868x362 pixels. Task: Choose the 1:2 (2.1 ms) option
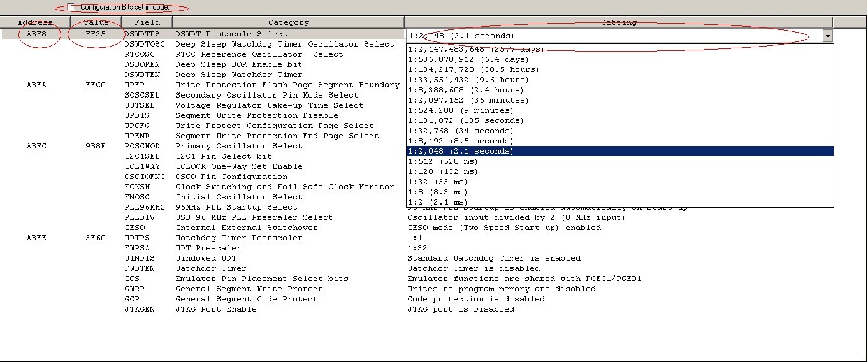click(438, 202)
